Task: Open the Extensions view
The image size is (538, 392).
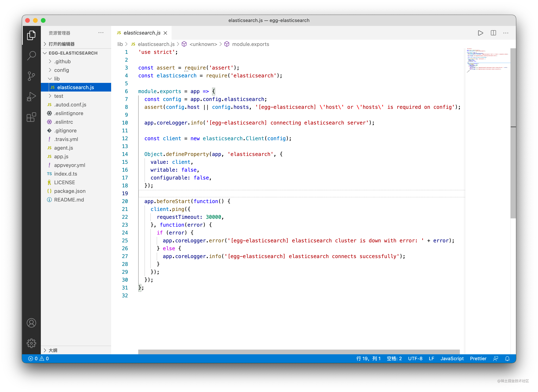Action: point(31,117)
